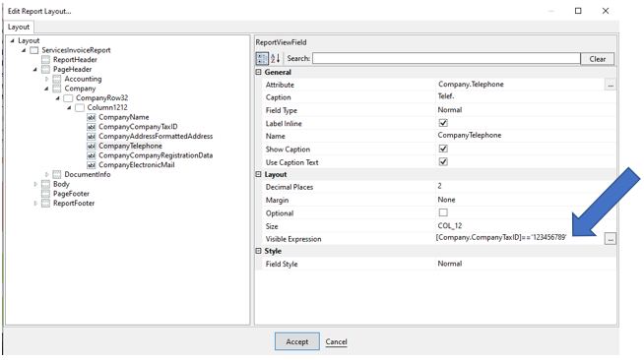Collapse the CompanyRow32 node
644x360 pixels.
click(x=58, y=98)
